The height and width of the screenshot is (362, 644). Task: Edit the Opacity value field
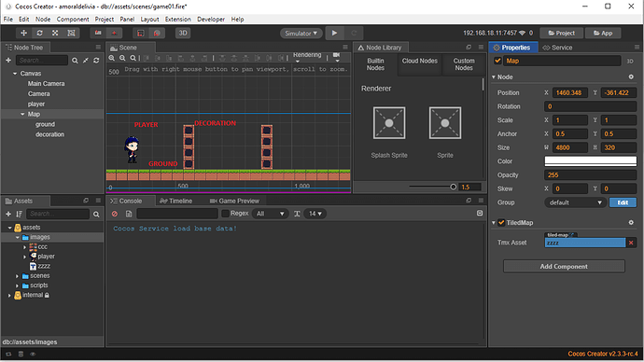[590, 174]
